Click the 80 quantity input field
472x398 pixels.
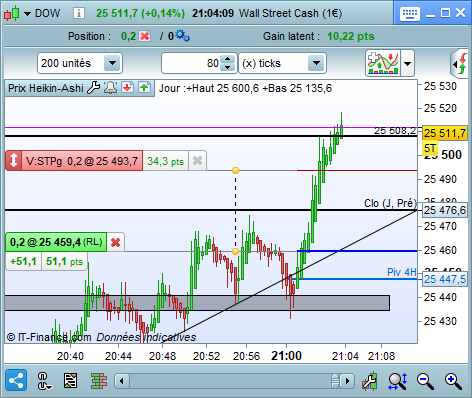[x=191, y=63]
